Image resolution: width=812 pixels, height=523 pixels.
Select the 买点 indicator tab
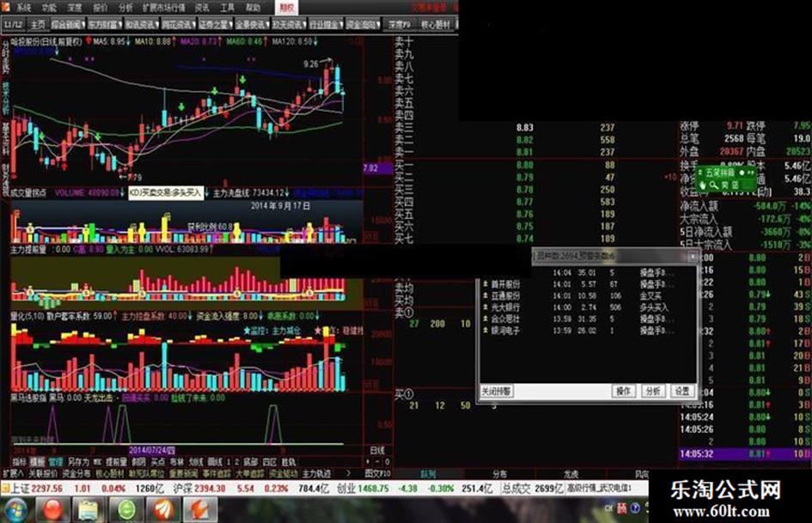click(x=158, y=461)
